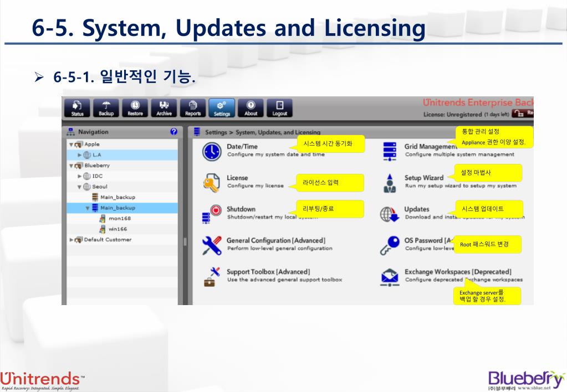This screenshot has width=567, height=392.
Task: Open the Grid Management link
Action: pos(431,146)
